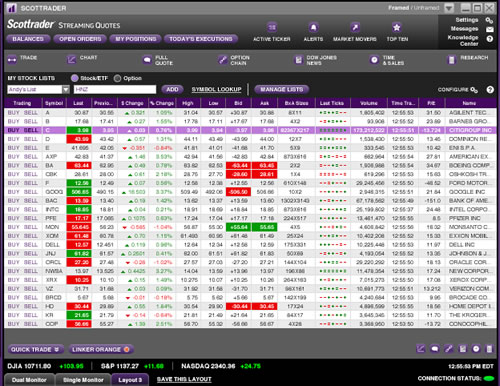
Task: Open the My Positions tab
Action: coord(136,39)
